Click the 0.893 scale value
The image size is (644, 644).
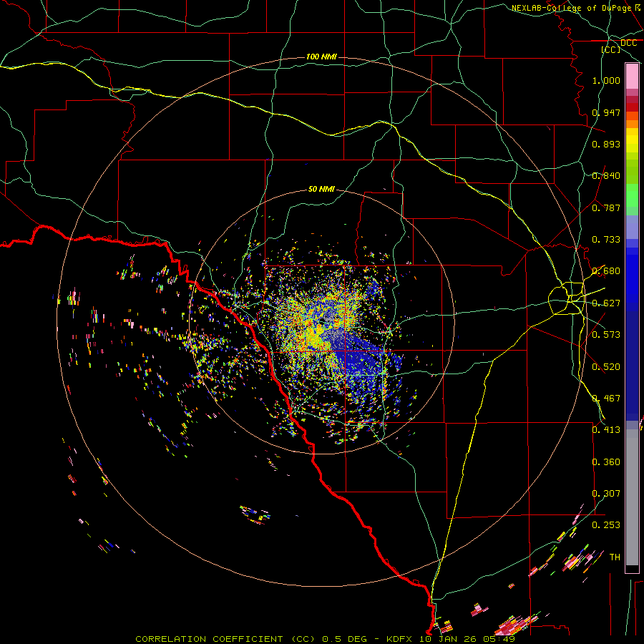click(x=606, y=144)
